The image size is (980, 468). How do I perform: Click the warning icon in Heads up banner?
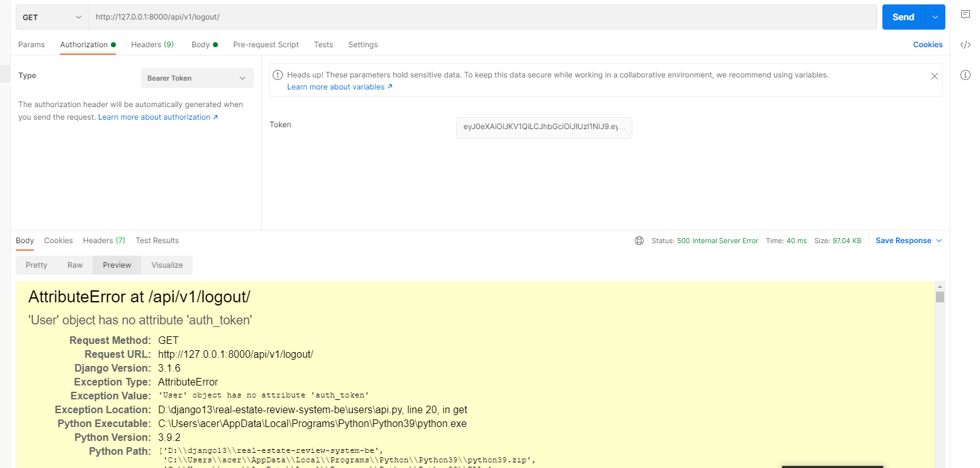tap(278, 75)
